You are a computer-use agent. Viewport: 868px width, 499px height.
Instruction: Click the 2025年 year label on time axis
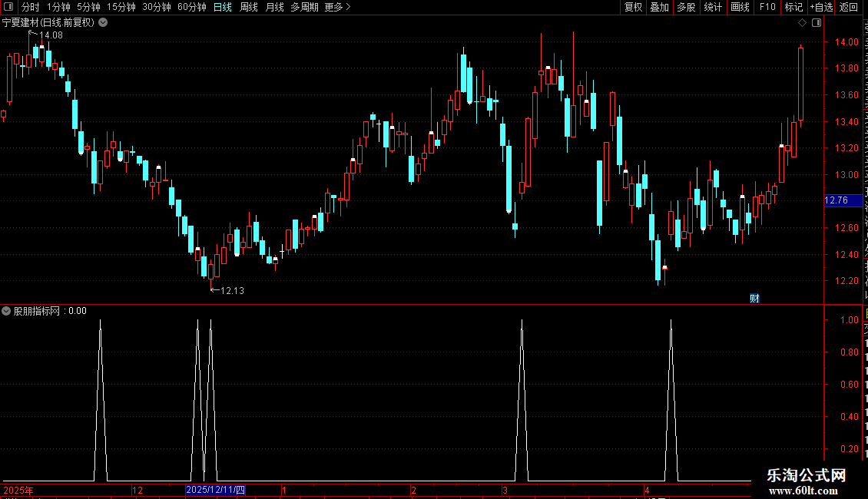pyautogui.click(x=18, y=490)
